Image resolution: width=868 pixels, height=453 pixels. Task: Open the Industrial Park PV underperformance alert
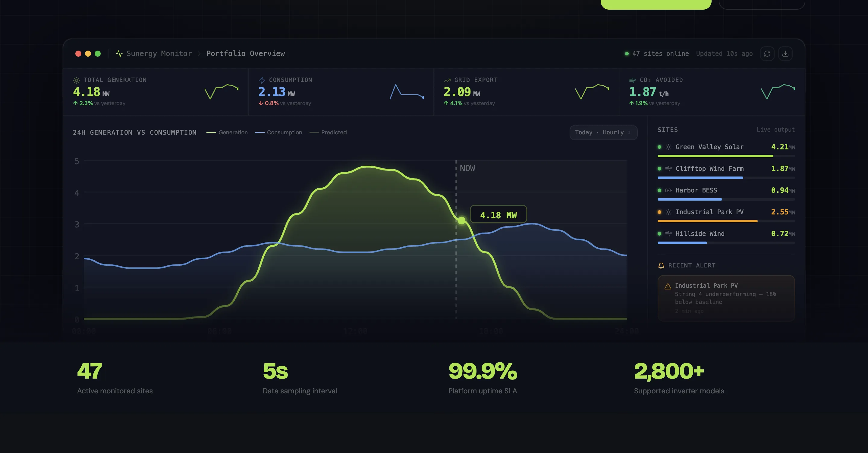tap(725, 298)
